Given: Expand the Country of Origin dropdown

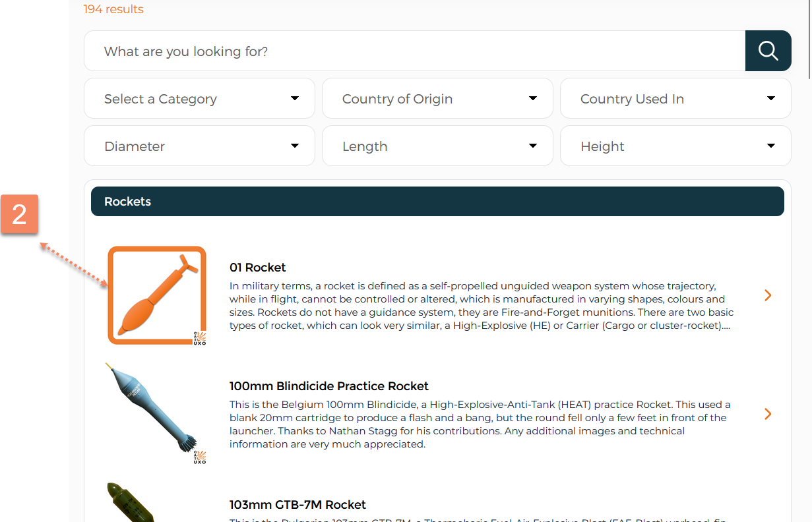Looking at the screenshot, I should [x=437, y=99].
